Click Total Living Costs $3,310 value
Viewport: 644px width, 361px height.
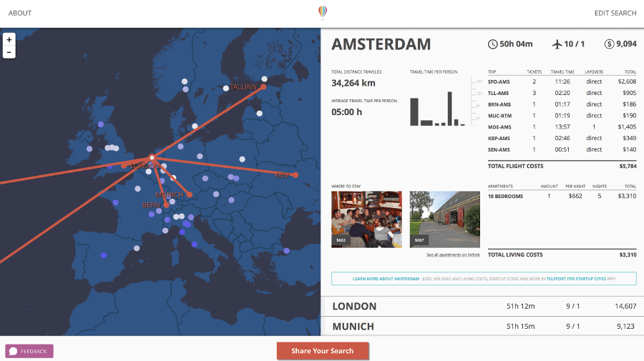pos(628,254)
